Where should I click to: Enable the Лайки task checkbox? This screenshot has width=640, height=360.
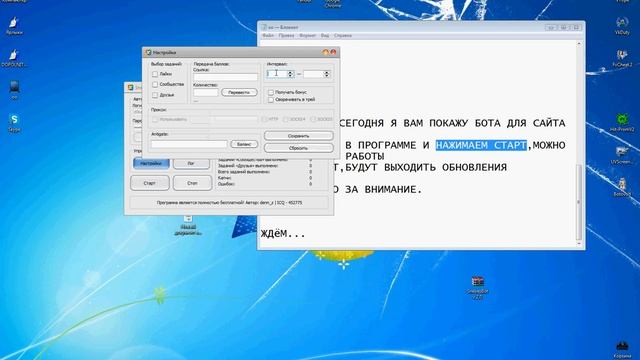point(155,74)
